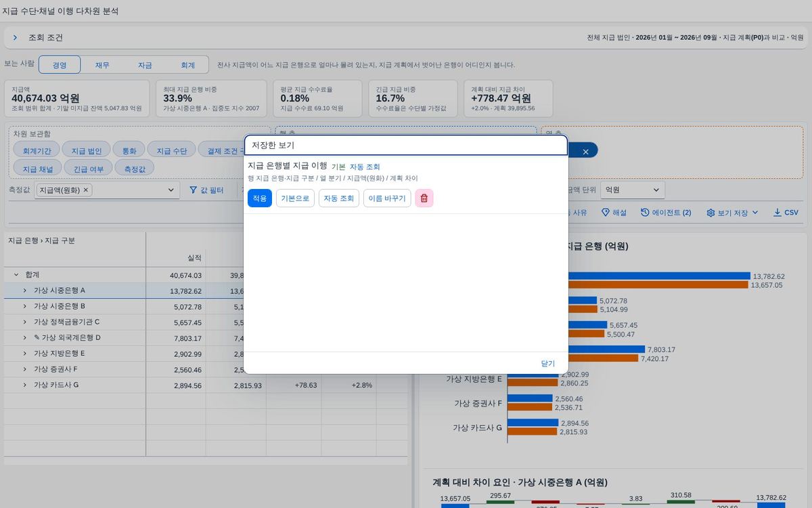Remove column-axis chip with x icon

[x=586, y=152]
